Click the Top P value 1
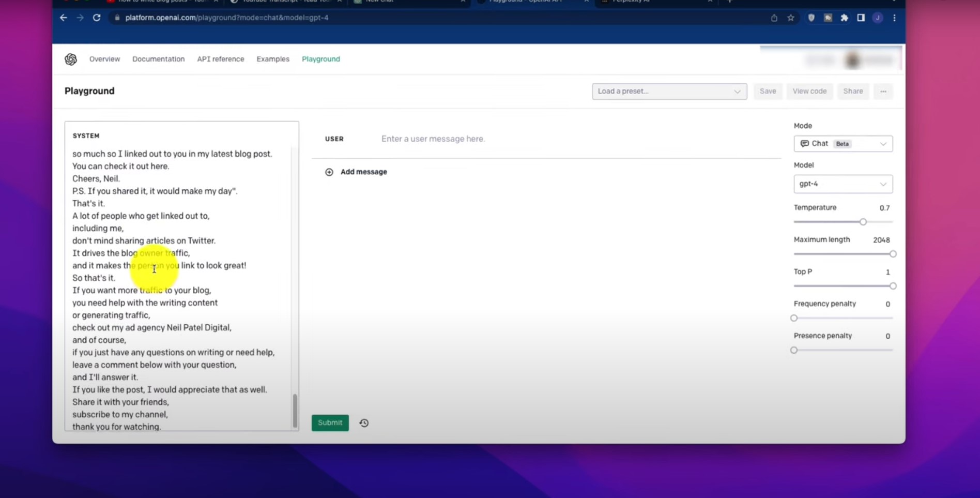This screenshot has height=498, width=980. point(888,272)
